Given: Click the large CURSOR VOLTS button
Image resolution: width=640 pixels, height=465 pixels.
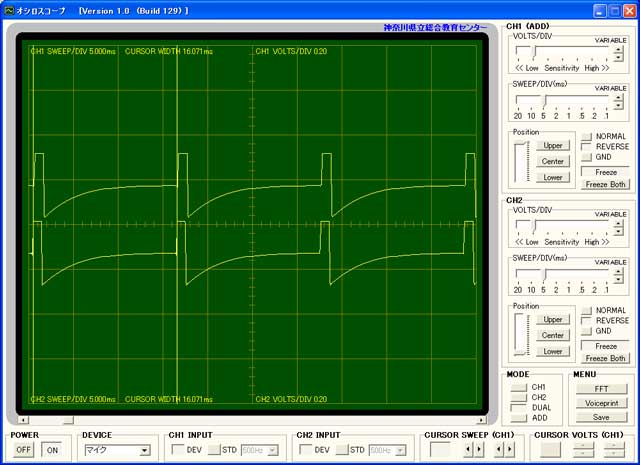Looking at the screenshot, I should [550, 450].
